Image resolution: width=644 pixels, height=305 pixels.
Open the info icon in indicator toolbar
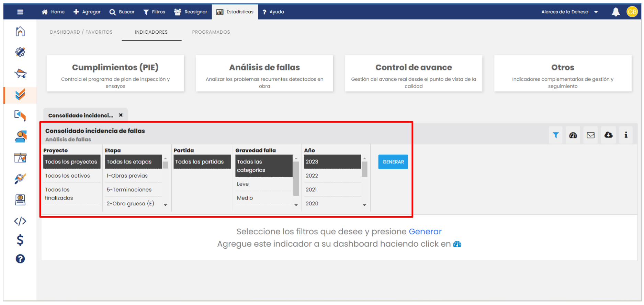(626, 135)
